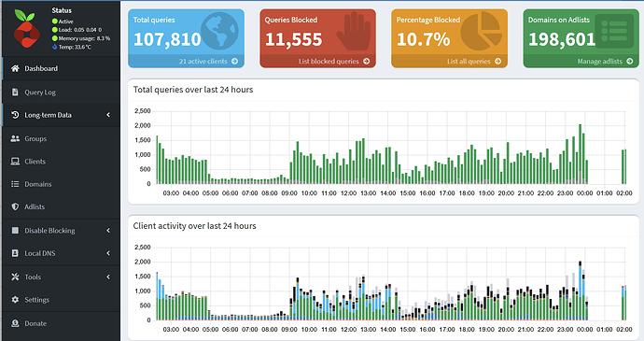Viewport: 644px width, 341px height.
Task: Click the tallest bar in Client activity chart
Action: point(580,291)
